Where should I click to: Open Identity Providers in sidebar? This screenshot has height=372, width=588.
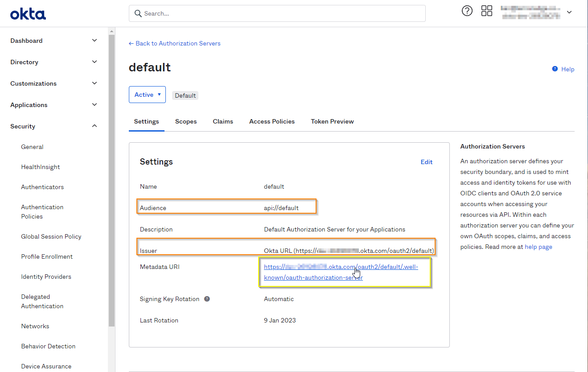coord(46,277)
